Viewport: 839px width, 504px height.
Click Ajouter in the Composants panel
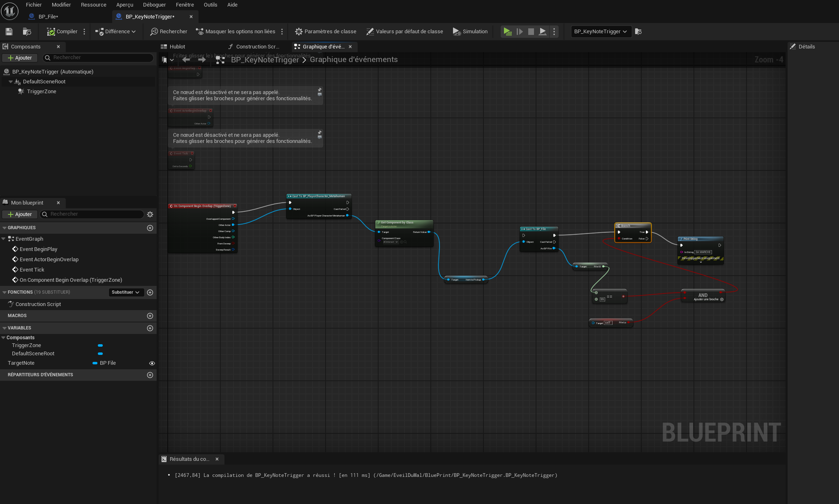20,58
